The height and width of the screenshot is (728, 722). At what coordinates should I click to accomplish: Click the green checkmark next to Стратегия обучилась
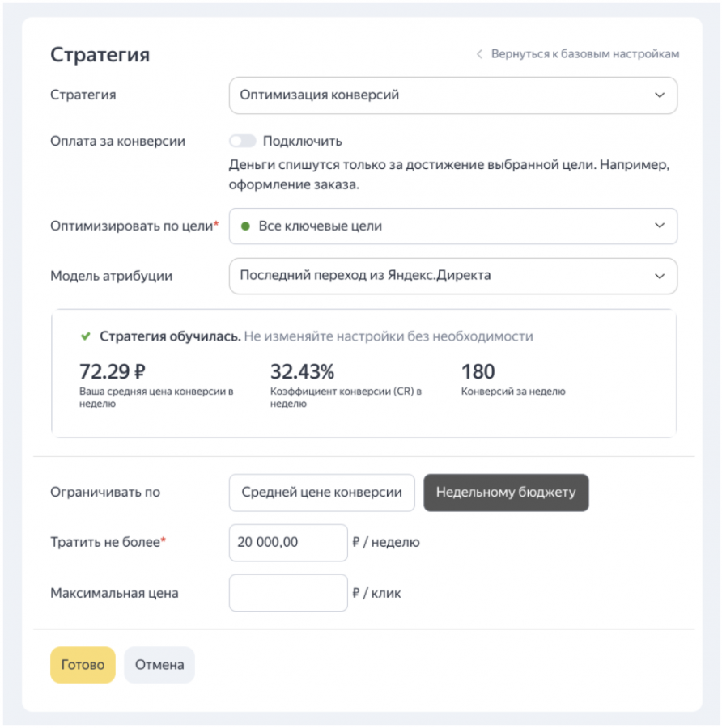(x=86, y=336)
